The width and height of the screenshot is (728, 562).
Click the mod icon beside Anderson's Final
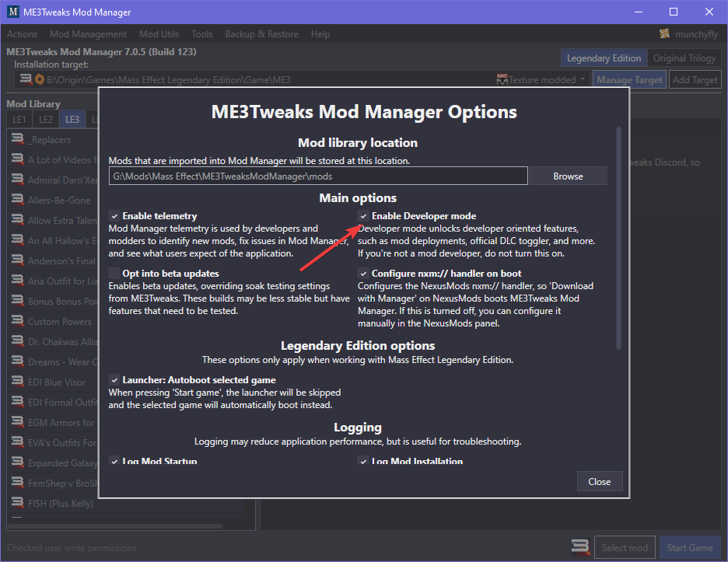point(18,260)
